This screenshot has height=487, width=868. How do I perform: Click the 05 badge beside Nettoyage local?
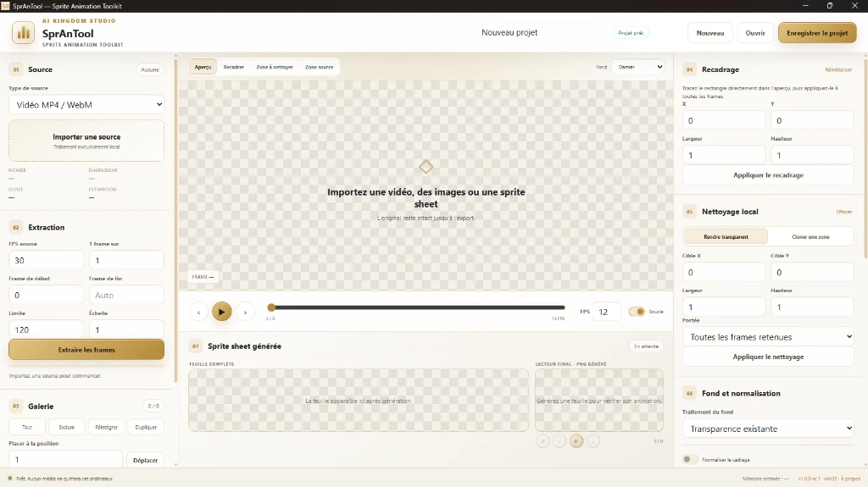(x=690, y=212)
